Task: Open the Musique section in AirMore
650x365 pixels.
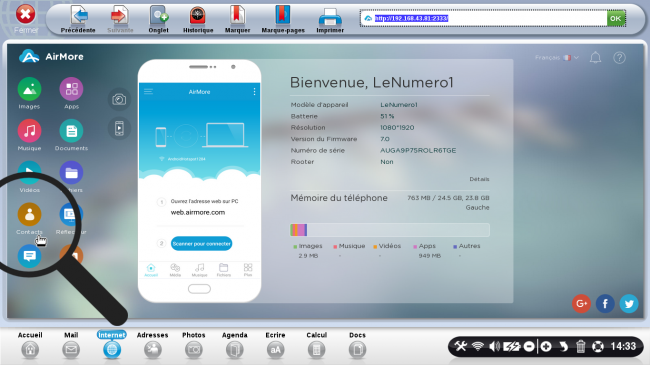Action: tap(29, 131)
